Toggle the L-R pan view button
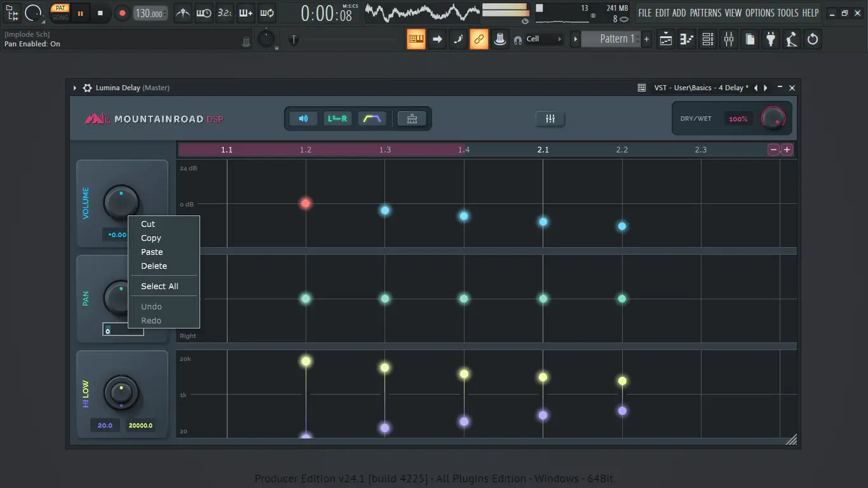The width and height of the screenshot is (868, 488). coord(337,119)
